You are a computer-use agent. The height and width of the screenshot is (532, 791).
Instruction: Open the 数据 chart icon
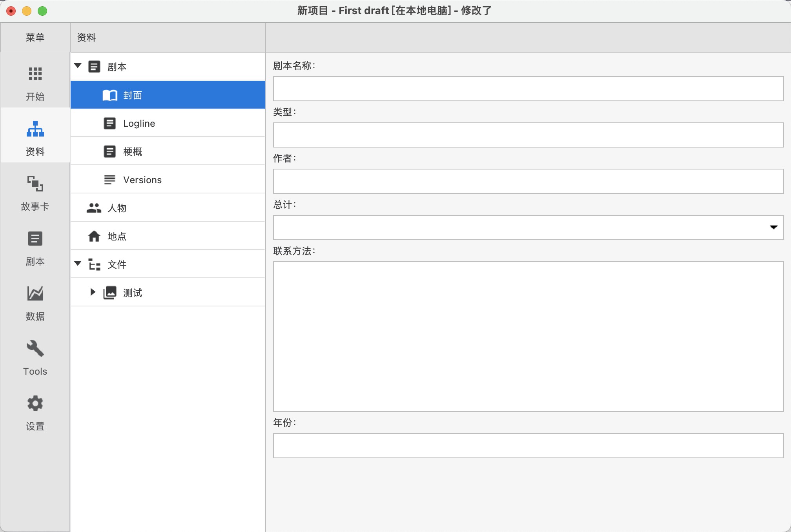click(x=35, y=293)
